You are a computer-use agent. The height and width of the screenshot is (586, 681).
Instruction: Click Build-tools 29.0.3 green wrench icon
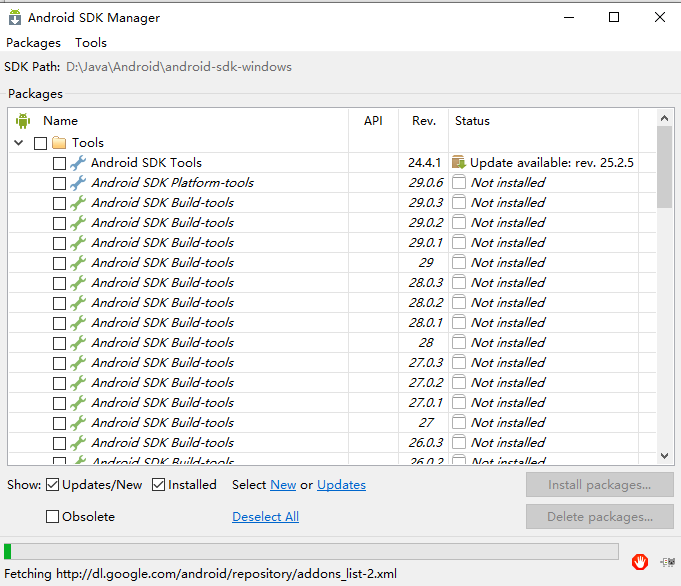(x=78, y=203)
